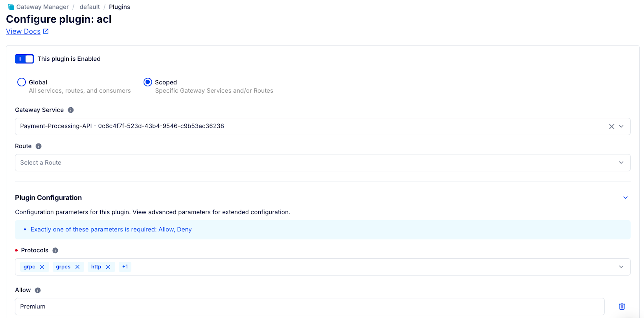The height and width of the screenshot is (318, 644).
Task: Open the Gateway Service dropdown chevron
Action: pos(621,126)
